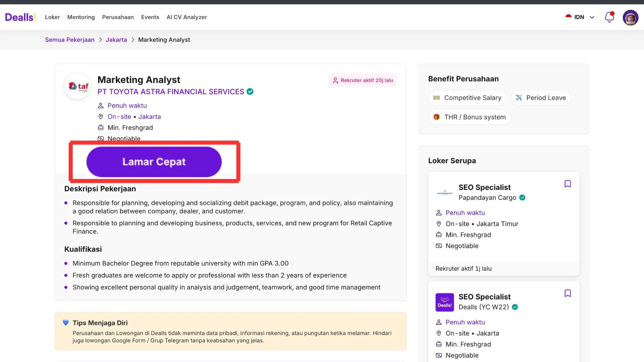Image resolution: width=644 pixels, height=362 pixels.
Task: Open the Dealls logo homepage
Action: (x=20, y=17)
